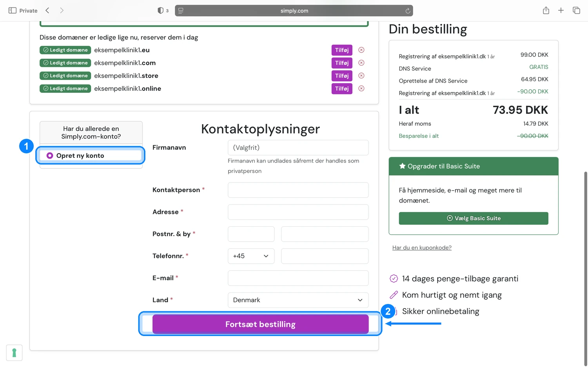588x367 pixels.
Task: Choose Vælg Basic Suite upgrade
Action: tap(474, 218)
